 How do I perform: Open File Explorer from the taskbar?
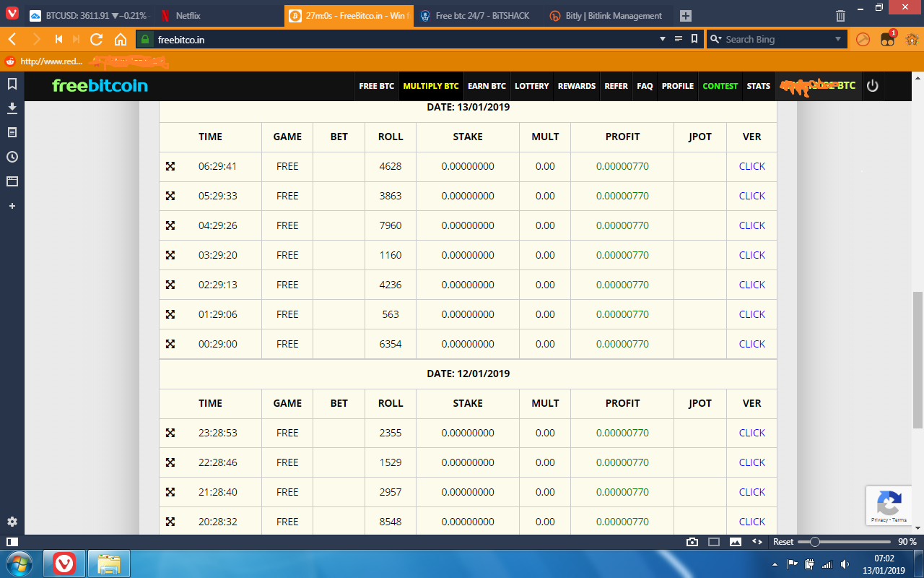click(108, 564)
